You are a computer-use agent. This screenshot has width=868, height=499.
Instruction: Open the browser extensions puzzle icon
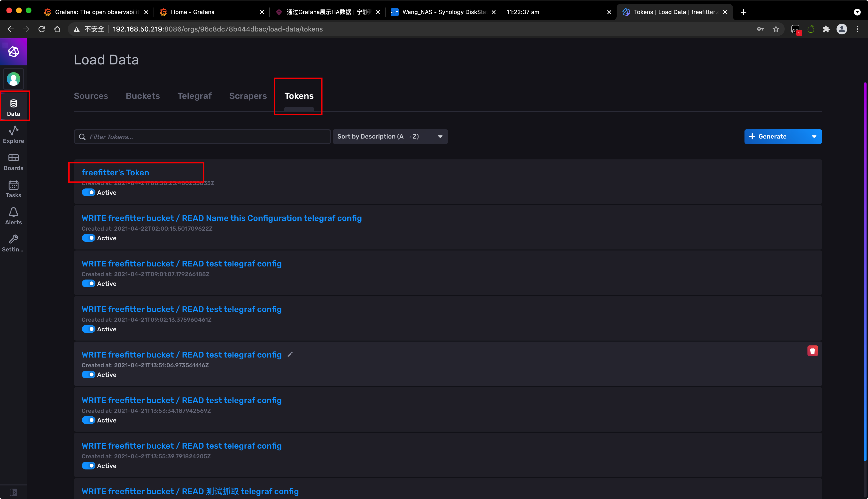click(826, 29)
